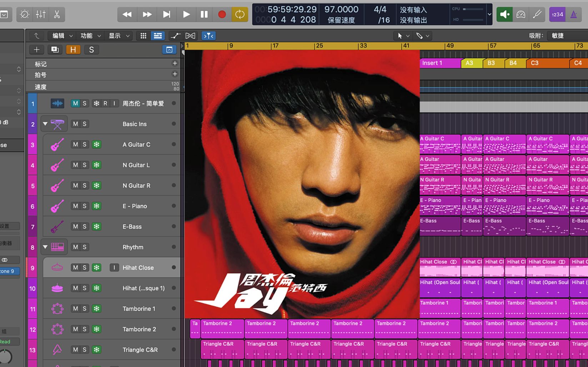Toggle the global tracks view button
The height and width of the screenshot is (367, 588).
pos(169,50)
